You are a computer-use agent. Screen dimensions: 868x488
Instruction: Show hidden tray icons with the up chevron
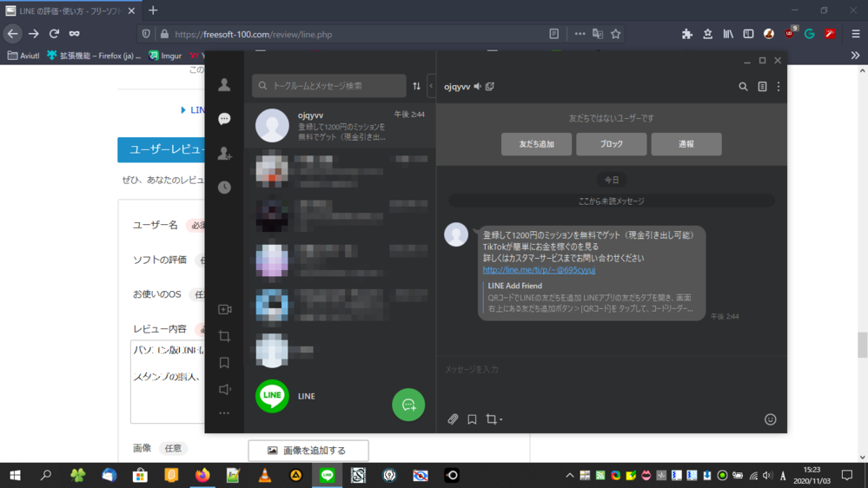pos(570,475)
